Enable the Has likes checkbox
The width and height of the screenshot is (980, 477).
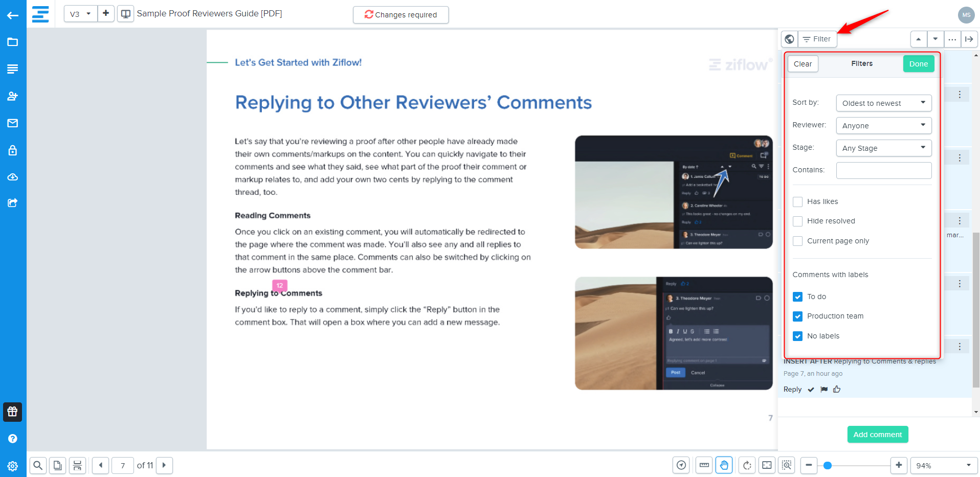coord(797,202)
